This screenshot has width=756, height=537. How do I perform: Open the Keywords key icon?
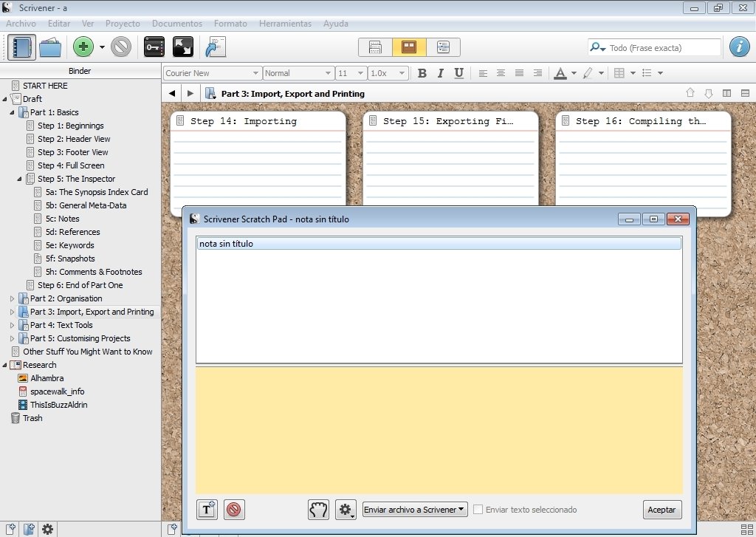[x=154, y=47]
